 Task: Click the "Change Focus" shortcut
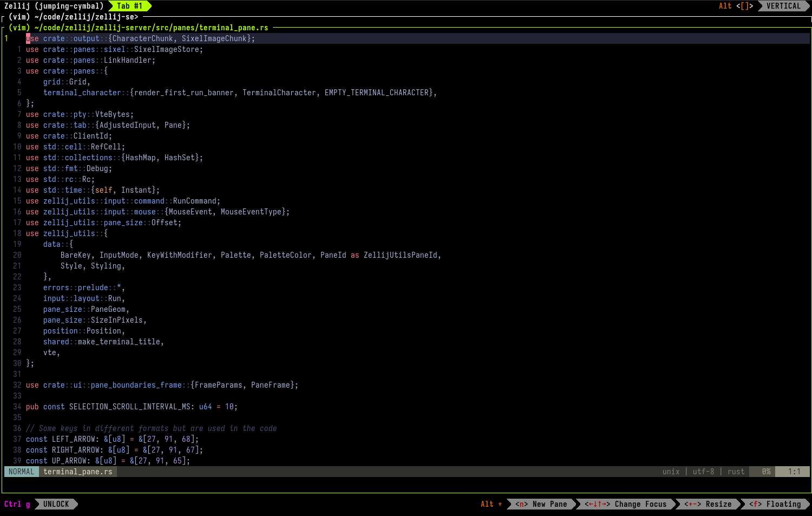pos(626,504)
